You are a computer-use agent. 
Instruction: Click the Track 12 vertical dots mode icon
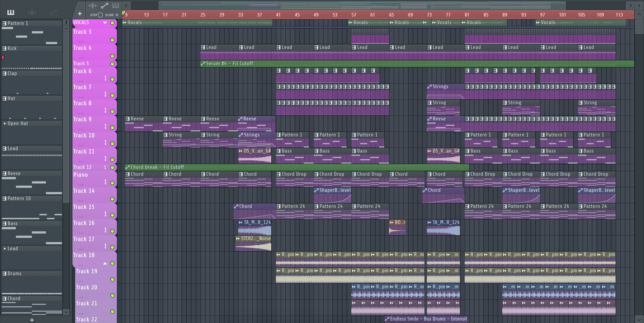105,167
